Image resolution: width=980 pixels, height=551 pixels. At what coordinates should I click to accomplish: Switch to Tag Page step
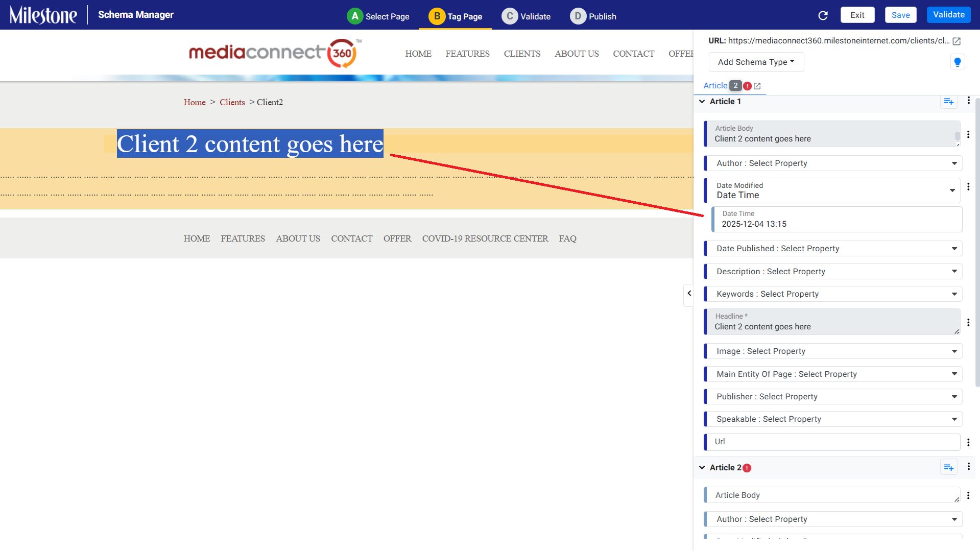coord(455,16)
